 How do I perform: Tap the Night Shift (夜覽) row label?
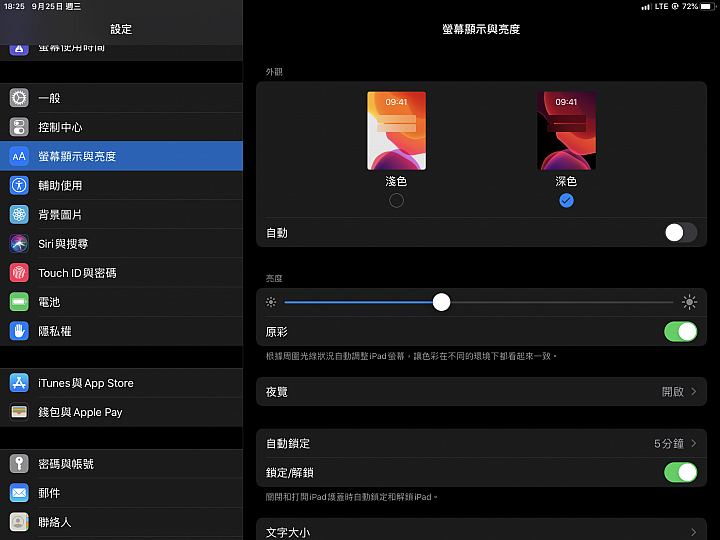276,392
